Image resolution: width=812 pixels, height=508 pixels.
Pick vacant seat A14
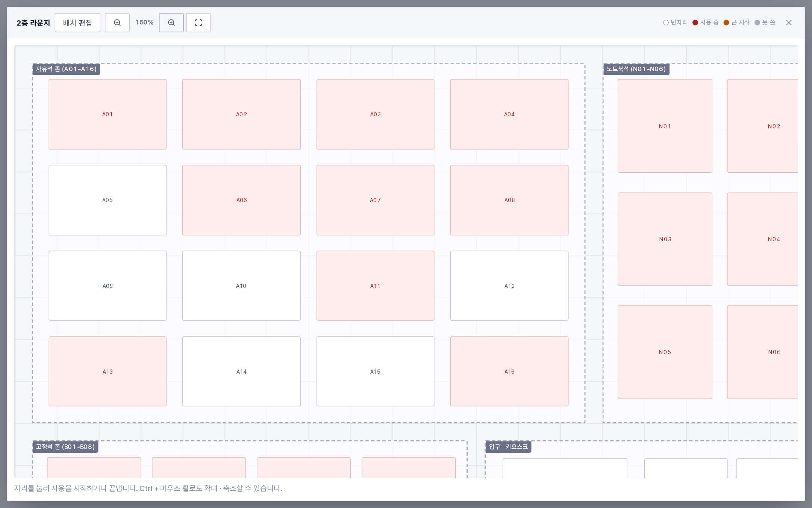pyautogui.click(x=241, y=371)
